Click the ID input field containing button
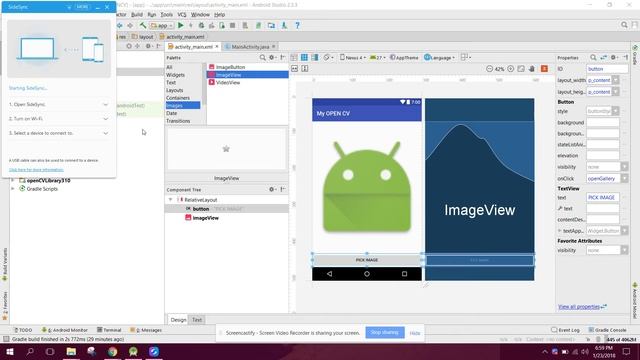 [607, 69]
